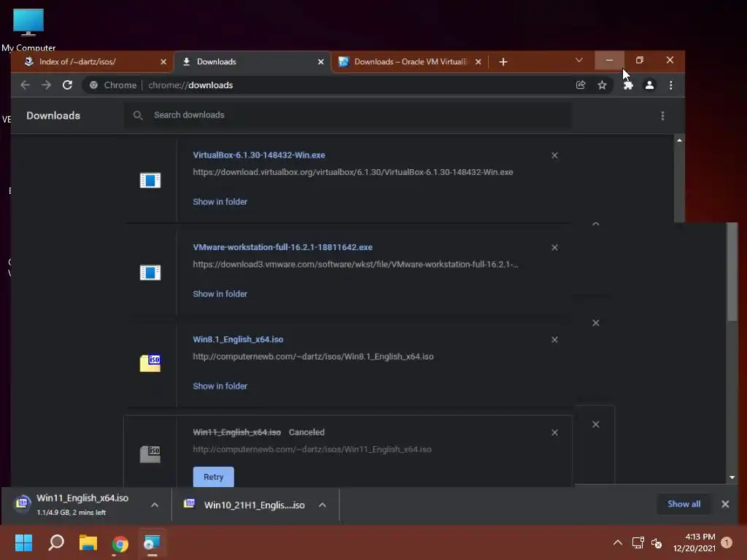Open new tab with plus button
This screenshot has width=747, height=560.
point(503,62)
